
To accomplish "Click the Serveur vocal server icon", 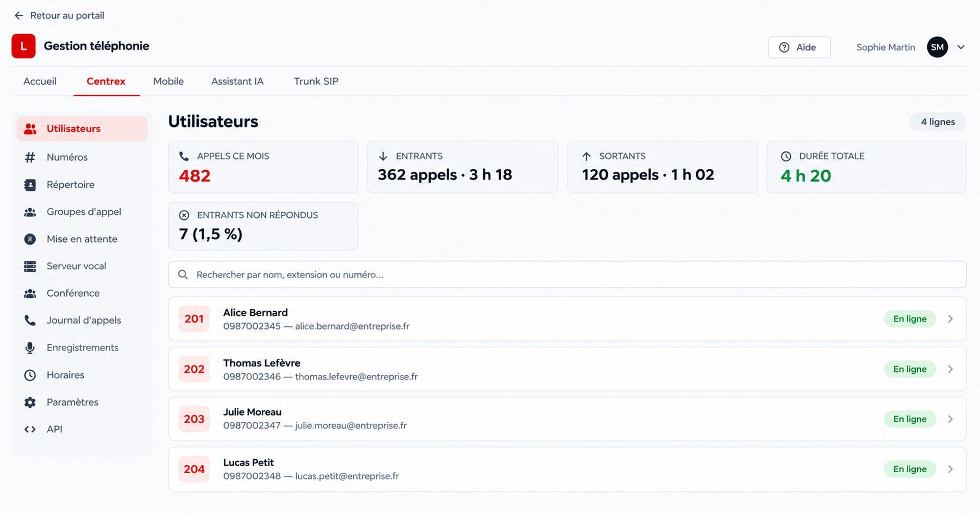I will (30, 266).
